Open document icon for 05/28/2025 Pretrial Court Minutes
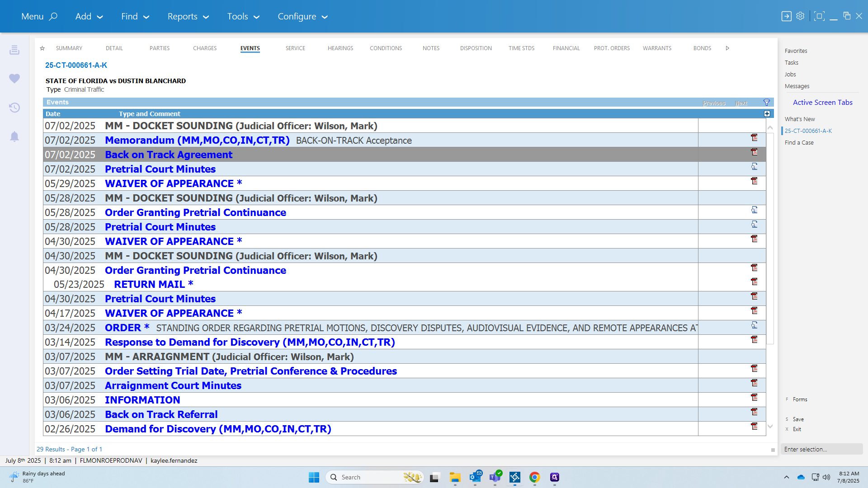The height and width of the screenshot is (488, 868). click(x=754, y=224)
